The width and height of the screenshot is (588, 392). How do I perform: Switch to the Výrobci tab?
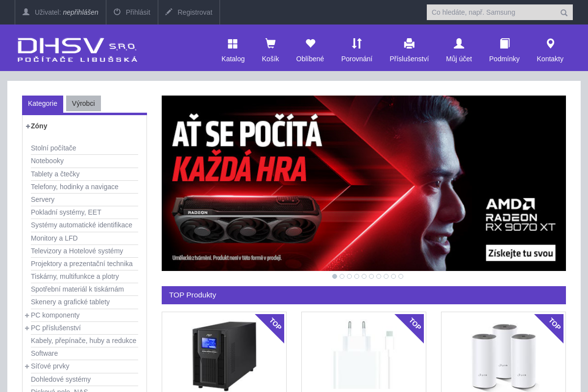83,103
